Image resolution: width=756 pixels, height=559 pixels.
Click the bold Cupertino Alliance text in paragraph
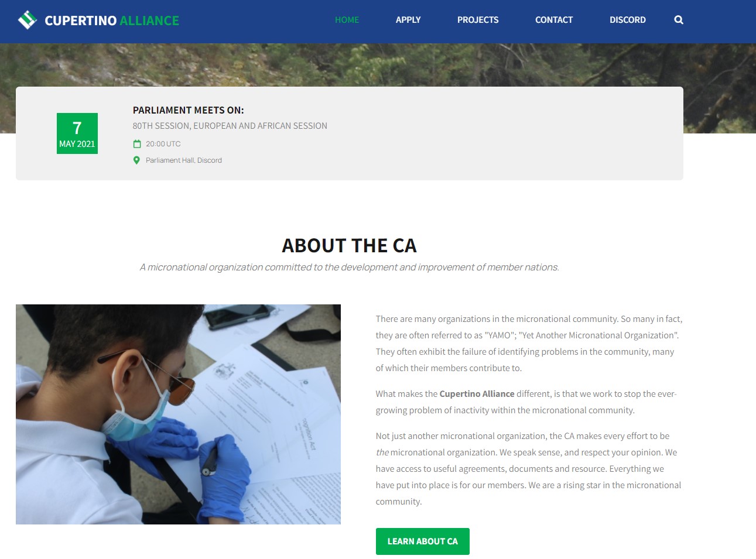(477, 394)
